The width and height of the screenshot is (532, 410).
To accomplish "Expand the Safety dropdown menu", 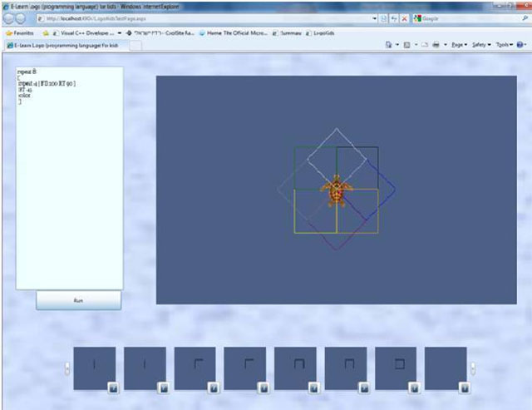I will point(481,45).
